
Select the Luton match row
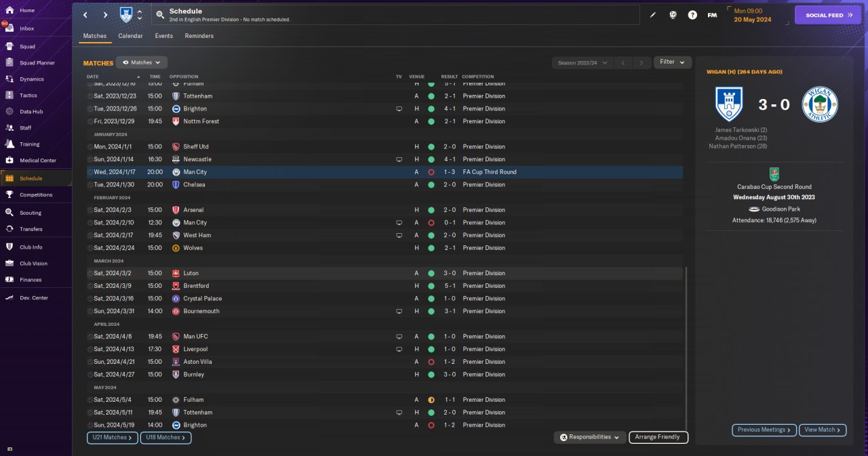[x=384, y=273]
